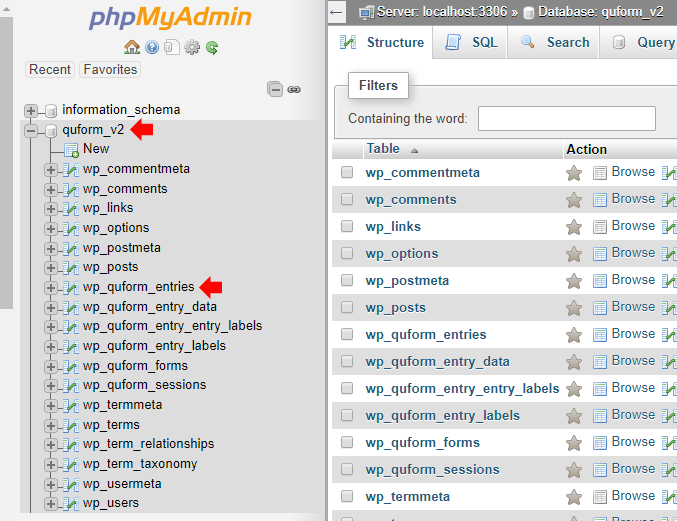Image resolution: width=677 pixels, height=521 pixels.
Task: Click the Containing the word filter field
Action: (566, 118)
